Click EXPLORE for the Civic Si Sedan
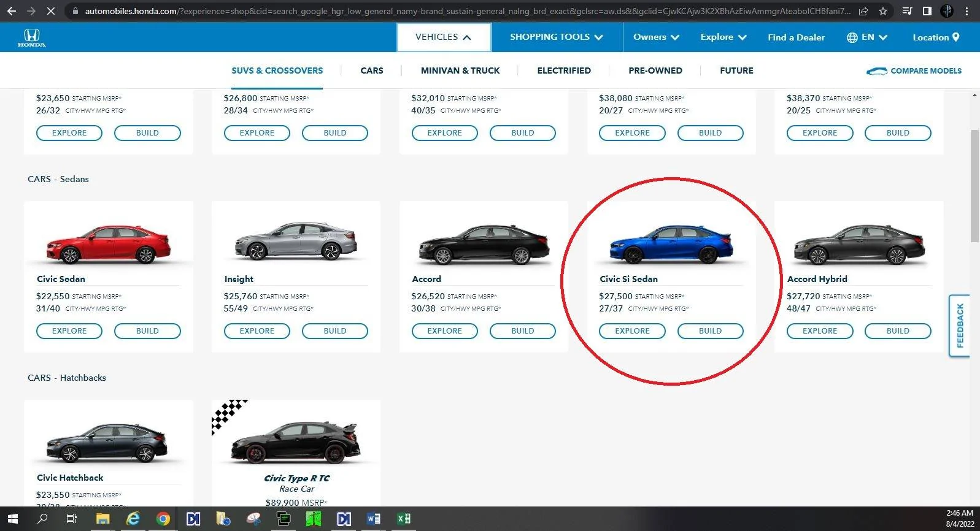Image resolution: width=980 pixels, height=531 pixels. (632, 331)
